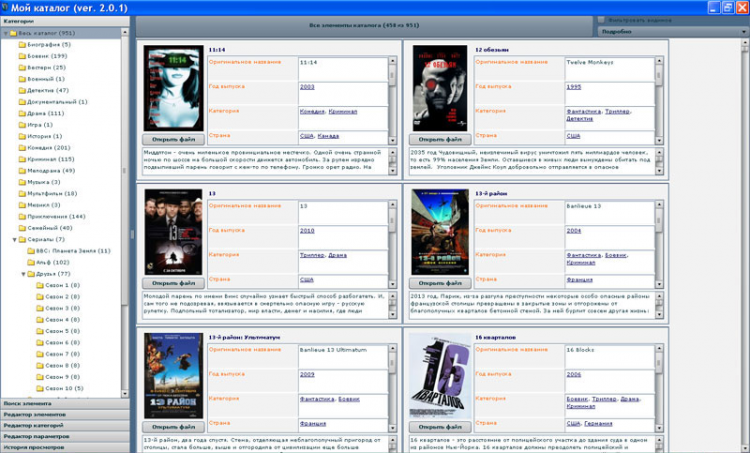Image resolution: width=750 pixels, height=453 pixels.
Task: Select the Музыка (3) category
Action: click(x=44, y=182)
